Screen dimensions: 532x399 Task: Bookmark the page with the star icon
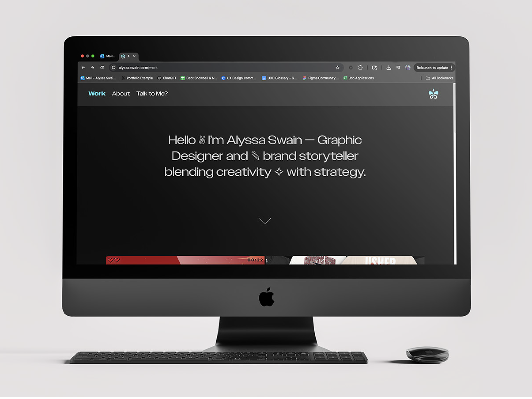tap(337, 68)
